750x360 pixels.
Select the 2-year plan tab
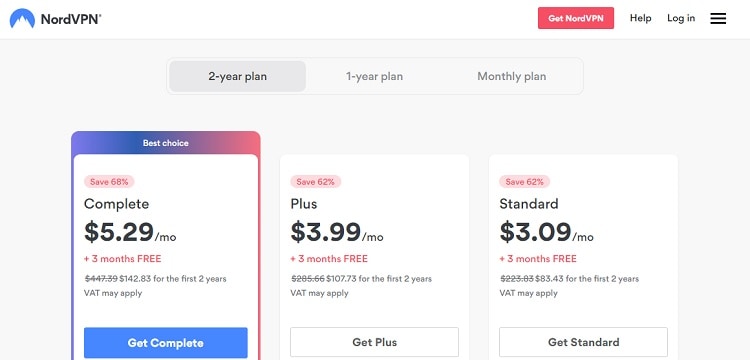238,76
